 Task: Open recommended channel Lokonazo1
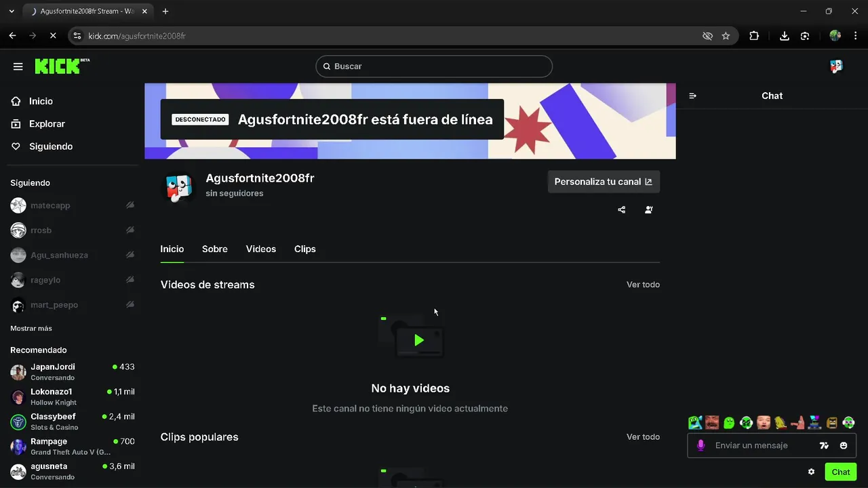click(x=73, y=397)
